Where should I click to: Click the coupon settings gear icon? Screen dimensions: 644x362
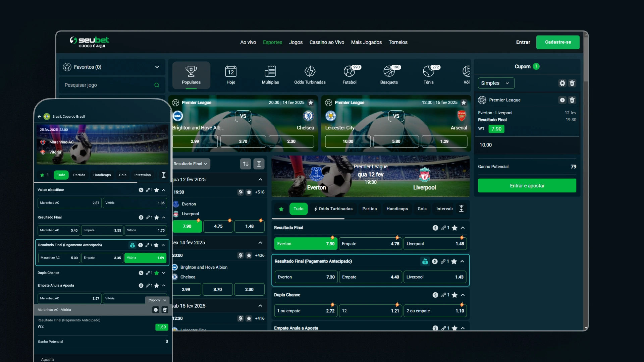(562, 83)
